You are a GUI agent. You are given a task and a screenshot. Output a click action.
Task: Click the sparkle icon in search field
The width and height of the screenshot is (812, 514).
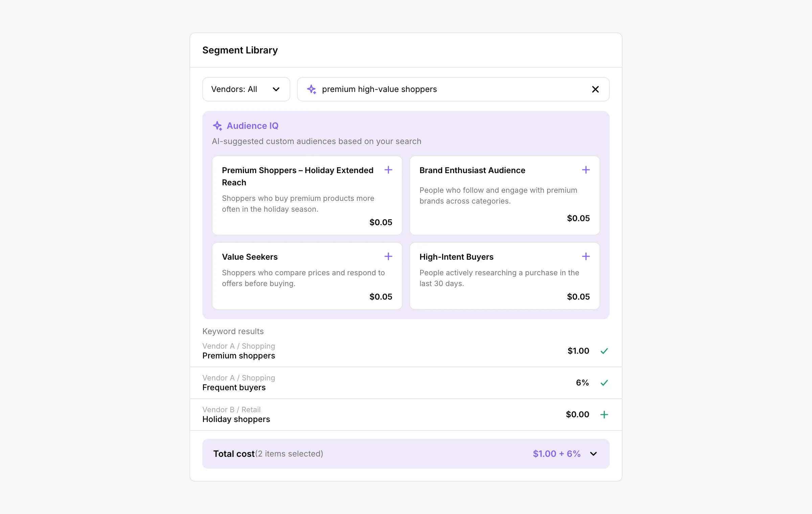[x=311, y=89]
